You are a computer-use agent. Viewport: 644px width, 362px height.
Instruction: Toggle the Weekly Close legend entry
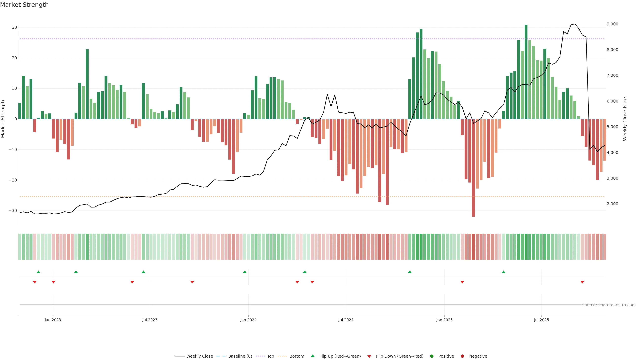[x=194, y=356]
